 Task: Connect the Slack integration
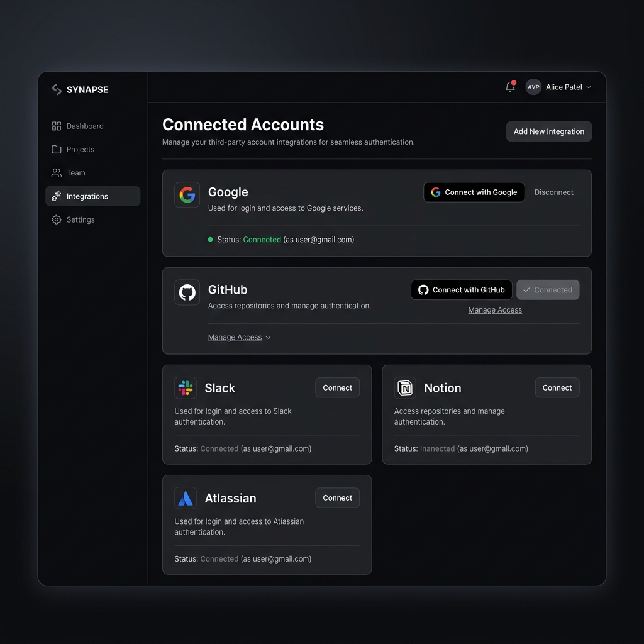point(337,387)
